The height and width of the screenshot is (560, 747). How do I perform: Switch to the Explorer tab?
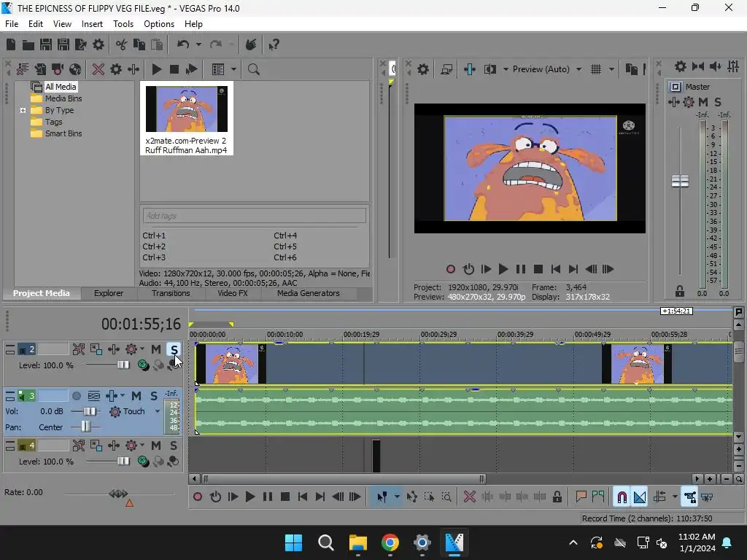click(x=109, y=293)
